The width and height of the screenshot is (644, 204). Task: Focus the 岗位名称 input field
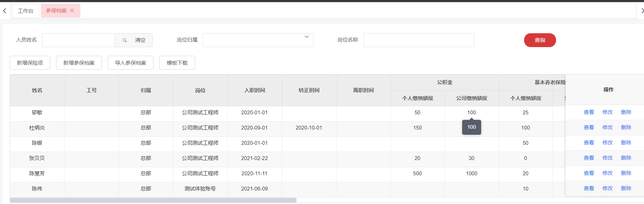(418, 40)
